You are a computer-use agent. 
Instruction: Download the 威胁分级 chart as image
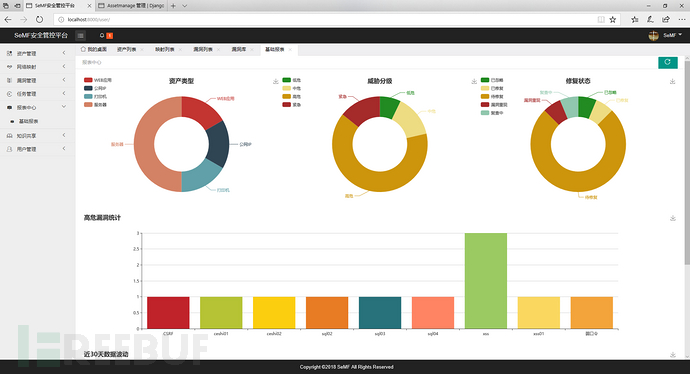coord(474,81)
